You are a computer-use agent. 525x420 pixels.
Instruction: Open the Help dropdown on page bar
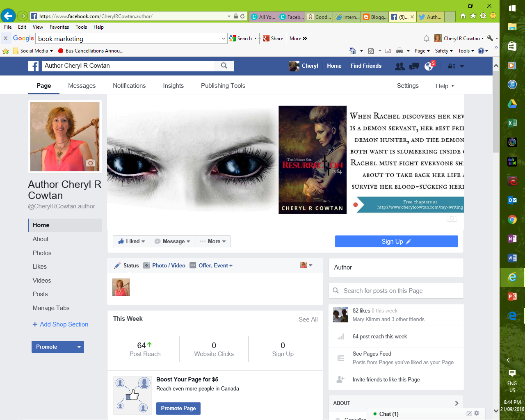pyautogui.click(x=445, y=86)
